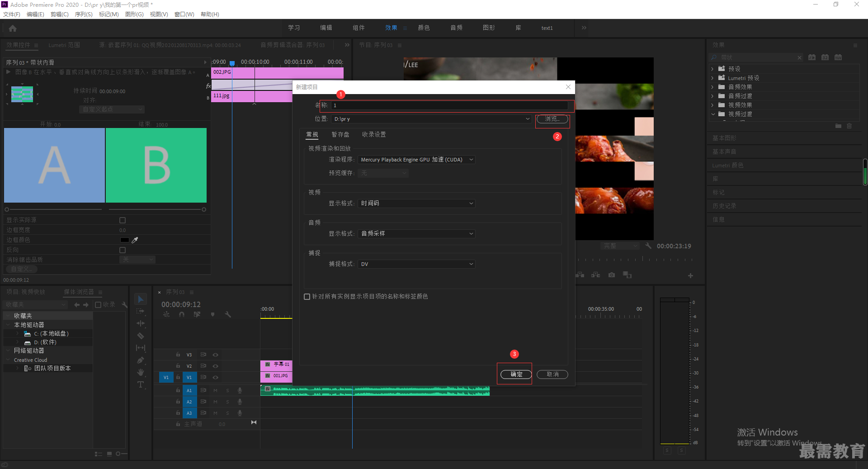Image resolution: width=868 pixels, height=469 pixels.
Task: Click the project name input field
Action: [x=449, y=105]
